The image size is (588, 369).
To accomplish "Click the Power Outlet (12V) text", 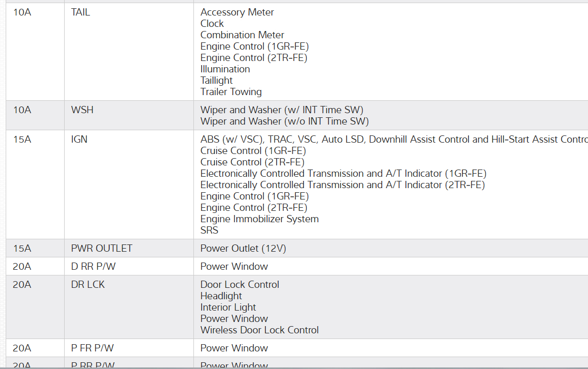I will (x=243, y=249).
